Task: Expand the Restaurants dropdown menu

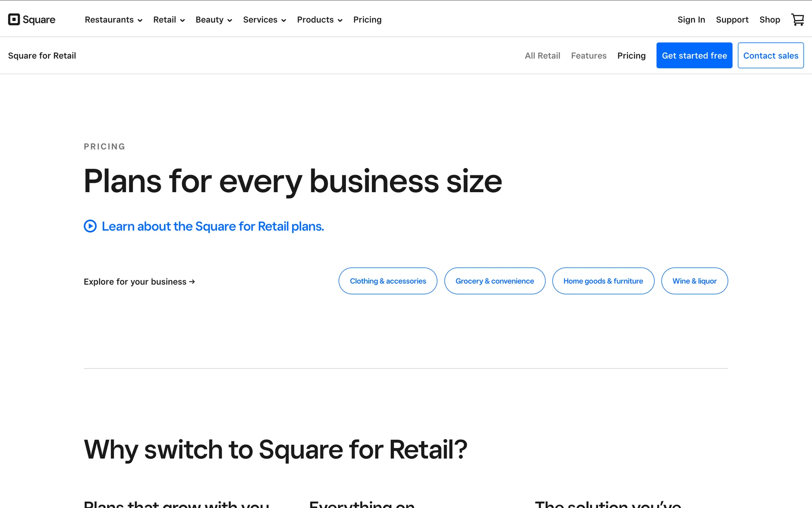Action: [113, 20]
